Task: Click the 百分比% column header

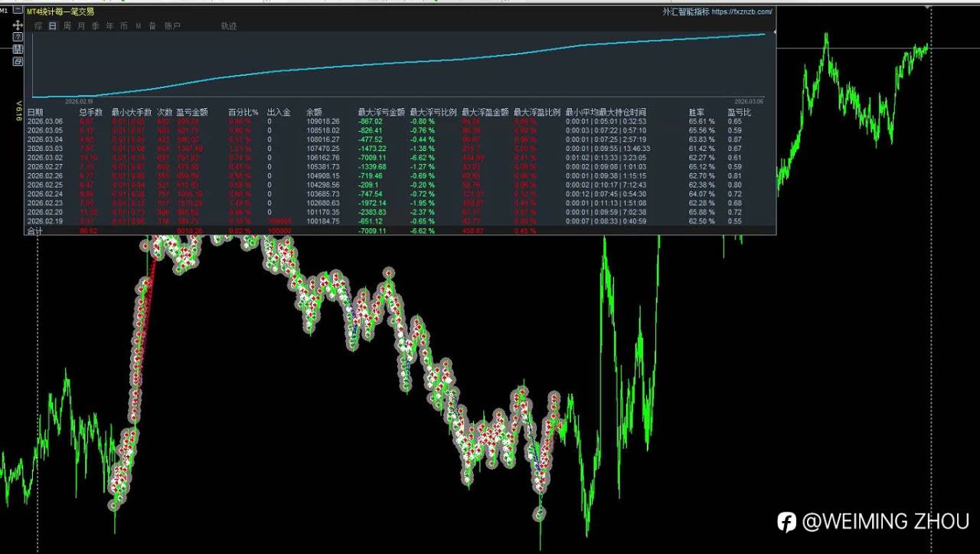Action: 243,113
